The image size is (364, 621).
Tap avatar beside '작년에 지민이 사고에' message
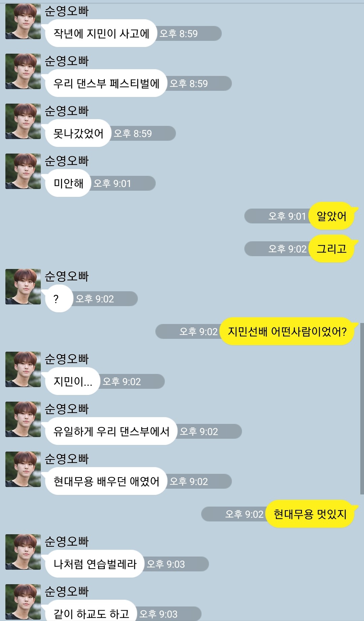[23, 22]
